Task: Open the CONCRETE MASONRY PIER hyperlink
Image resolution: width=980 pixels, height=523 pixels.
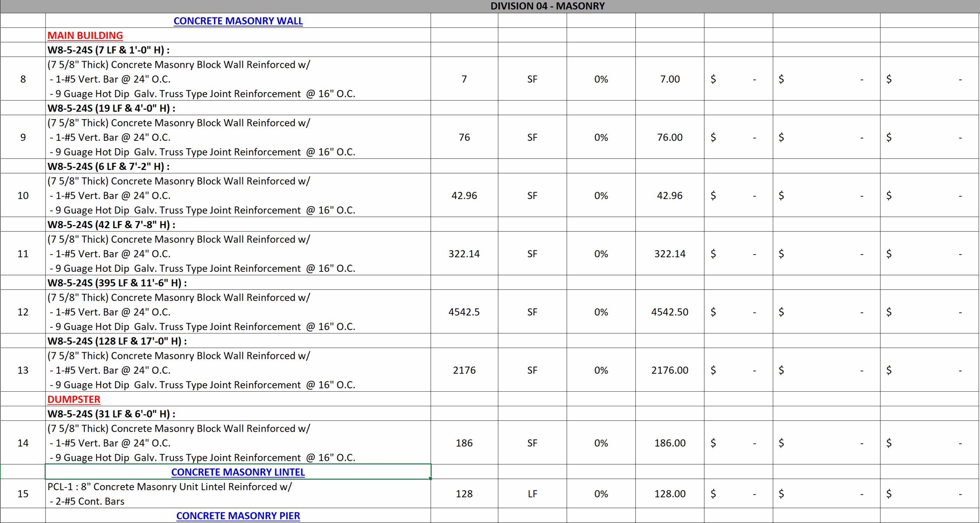Action: click(x=238, y=516)
